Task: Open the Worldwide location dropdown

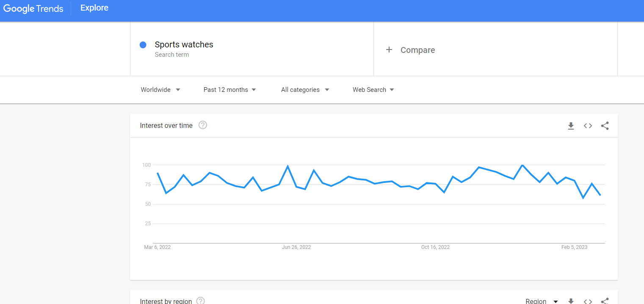Action: [x=160, y=90]
